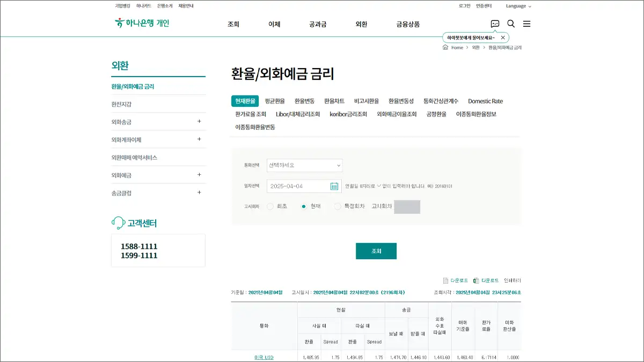The height and width of the screenshot is (362, 644).
Task: Select the 특정회차 radio button
Action: tap(338, 205)
